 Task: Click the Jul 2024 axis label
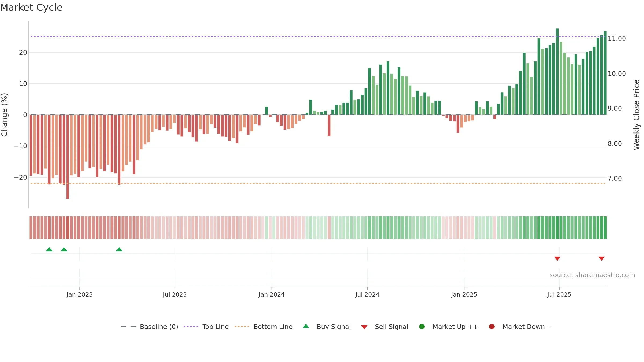pos(367,295)
